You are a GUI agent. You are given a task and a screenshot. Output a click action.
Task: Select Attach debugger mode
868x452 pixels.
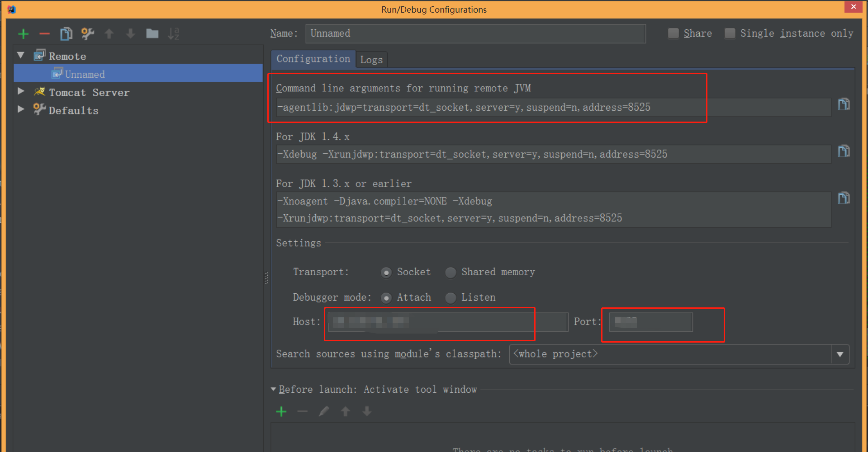pos(386,298)
